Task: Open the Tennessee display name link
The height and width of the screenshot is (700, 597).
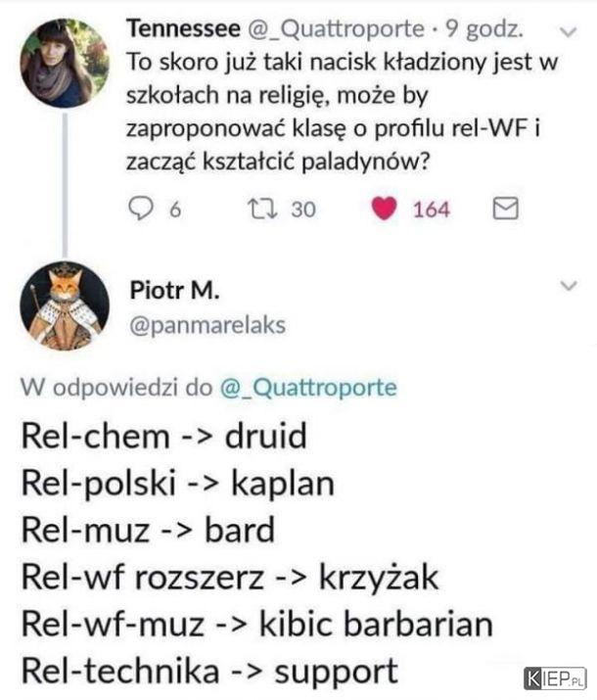Action: (183, 29)
